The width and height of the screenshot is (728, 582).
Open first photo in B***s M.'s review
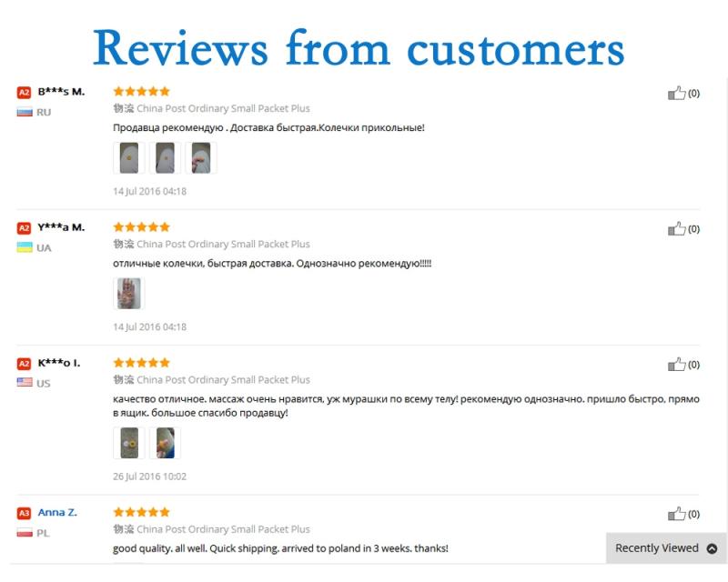129,157
